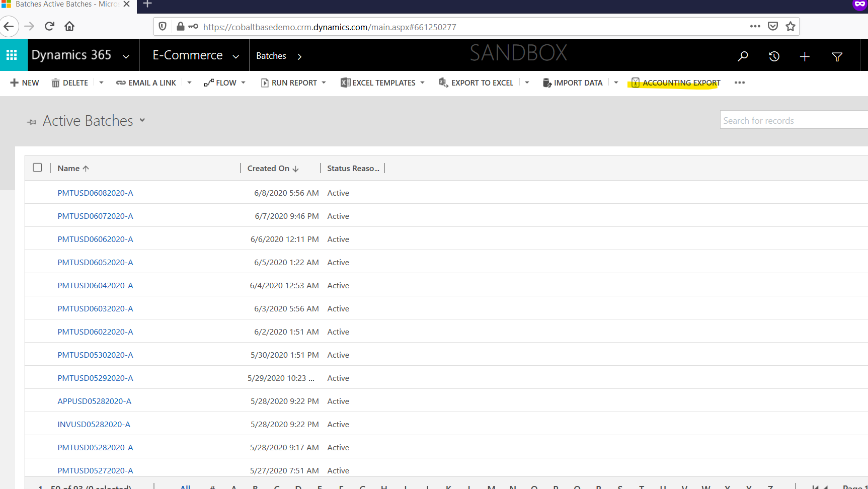Open batch INVUSD05282020-A
868x489 pixels.
coord(94,424)
